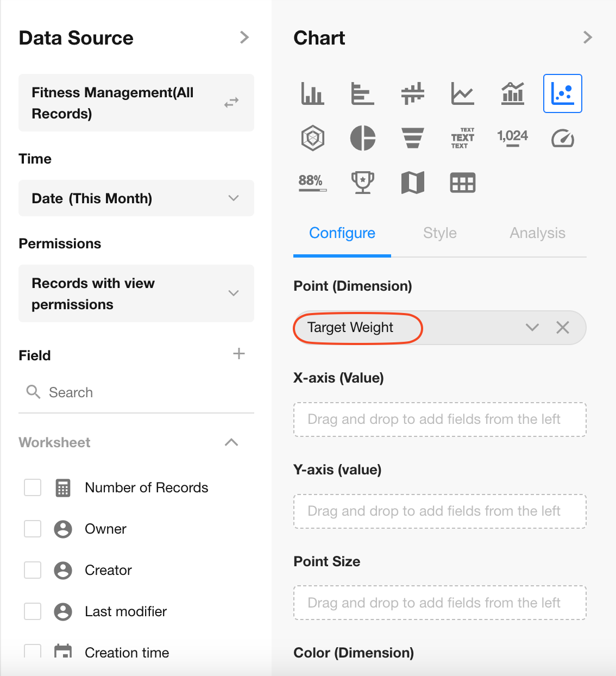Enable the Last modifier checkbox
Viewport: 616px width, 676px height.
tap(33, 611)
